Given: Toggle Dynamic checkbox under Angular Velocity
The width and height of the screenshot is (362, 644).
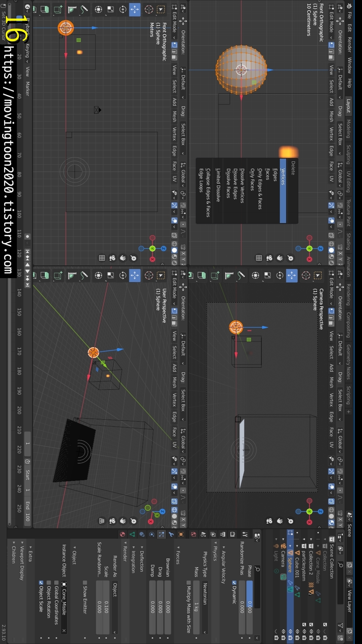Looking at the screenshot, I should (234, 583).
